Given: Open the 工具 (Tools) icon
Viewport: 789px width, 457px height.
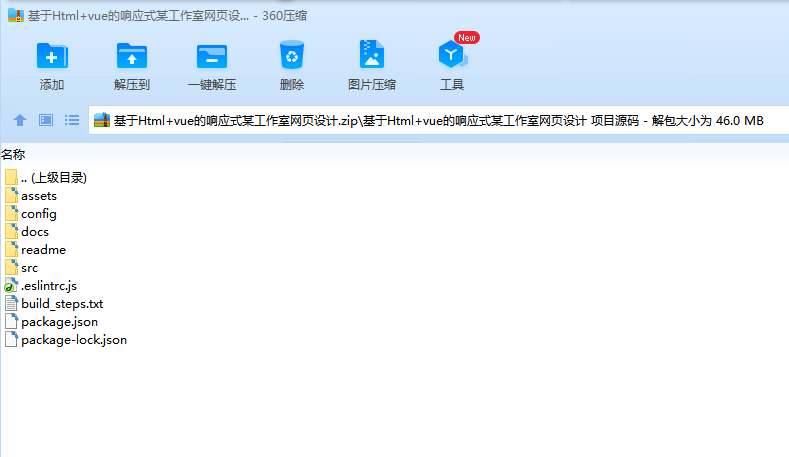Looking at the screenshot, I should click(x=452, y=55).
